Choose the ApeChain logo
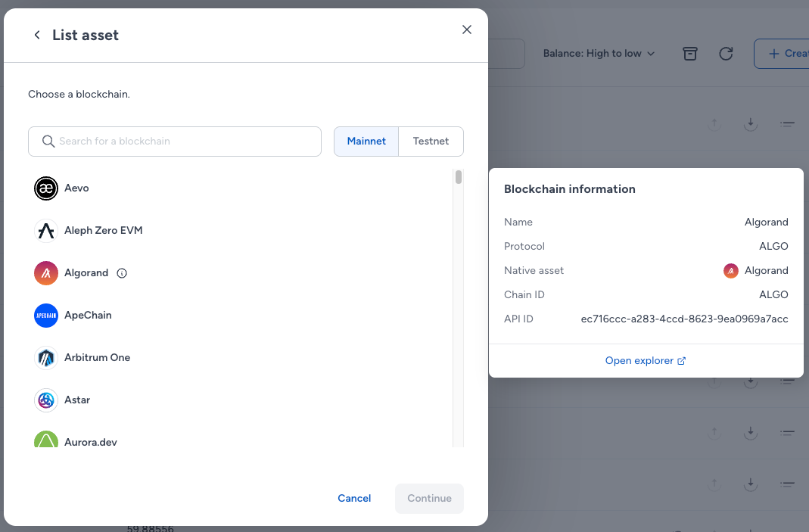The width and height of the screenshot is (809, 532). point(46,316)
